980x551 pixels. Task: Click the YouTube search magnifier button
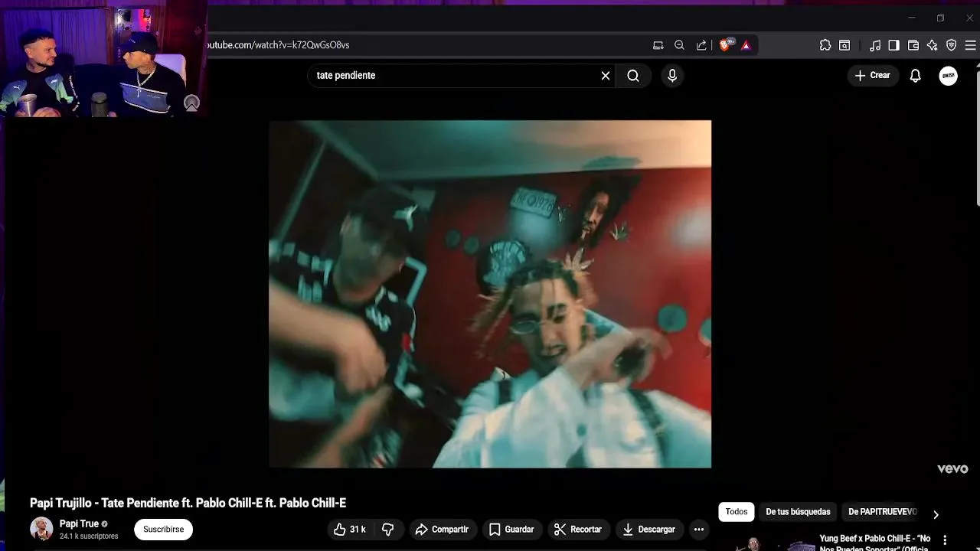click(633, 76)
